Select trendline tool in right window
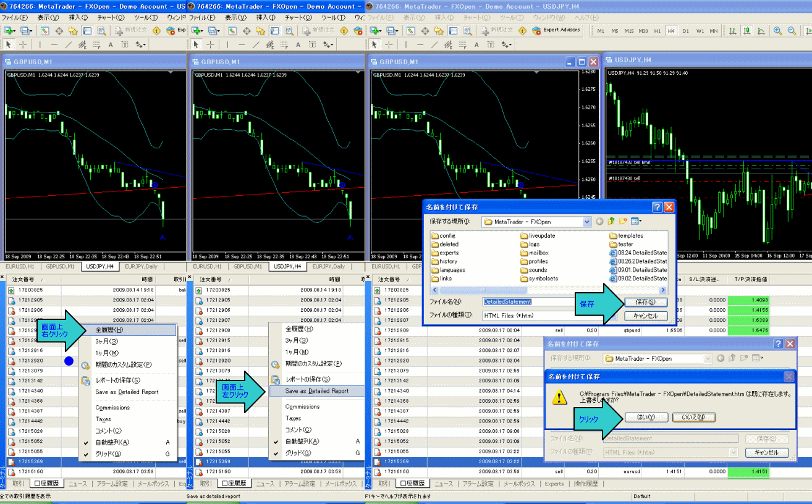The width and height of the screenshot is (812, 504). [434, 44]
